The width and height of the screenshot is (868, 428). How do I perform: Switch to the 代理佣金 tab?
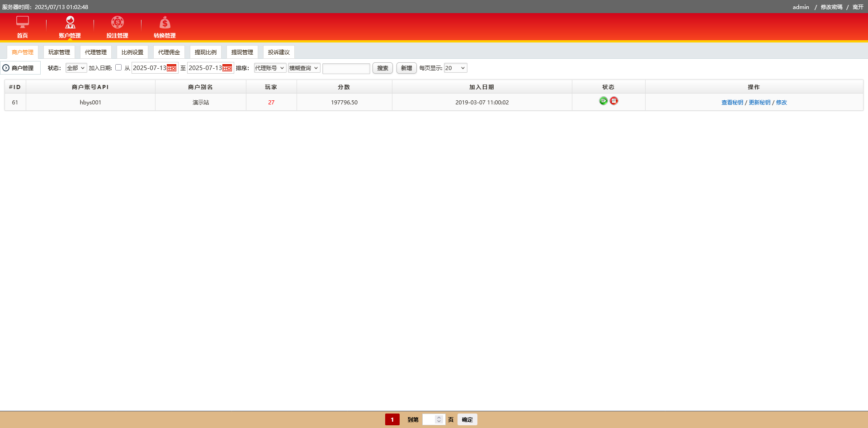point(169,52)
